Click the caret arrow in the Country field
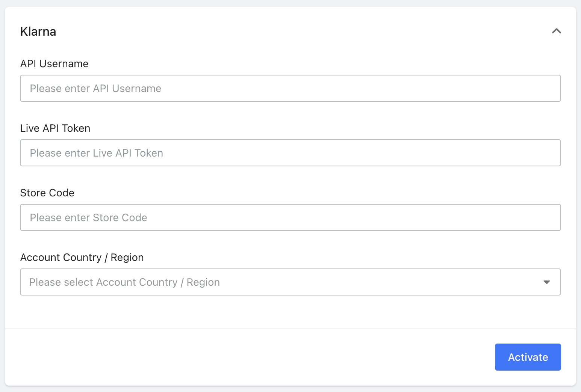This screenshot has width=581, height=392. (x=547, y=282)
